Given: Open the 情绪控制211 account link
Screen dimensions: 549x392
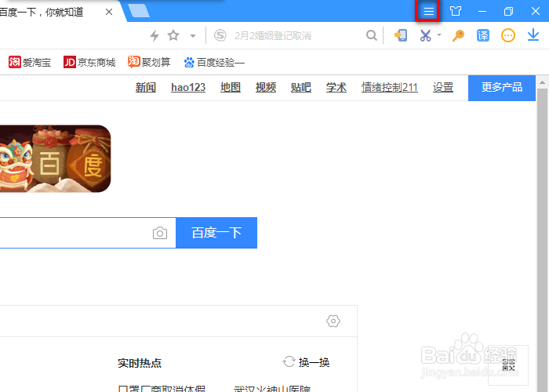Looking at the screenshot, I should point(390,87).
